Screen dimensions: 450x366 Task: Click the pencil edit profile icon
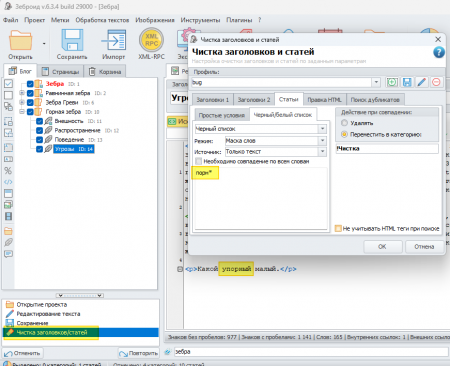[x=422, y=82]
